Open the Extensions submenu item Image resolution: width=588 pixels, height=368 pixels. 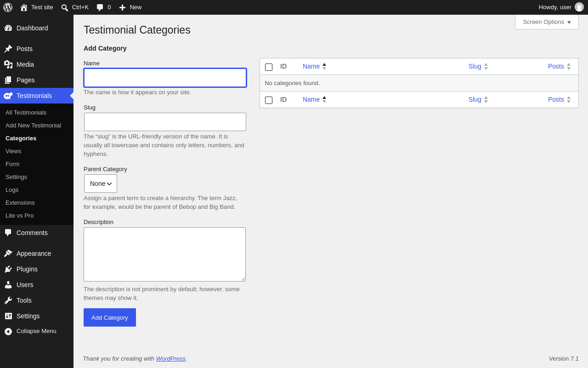click(x=20, y=202)
